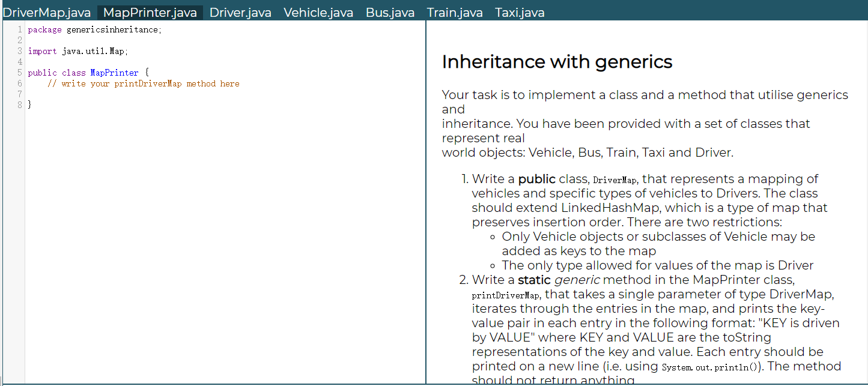
Task: Select the currently active MapPrinter.java tab
Action: (149, 11)
